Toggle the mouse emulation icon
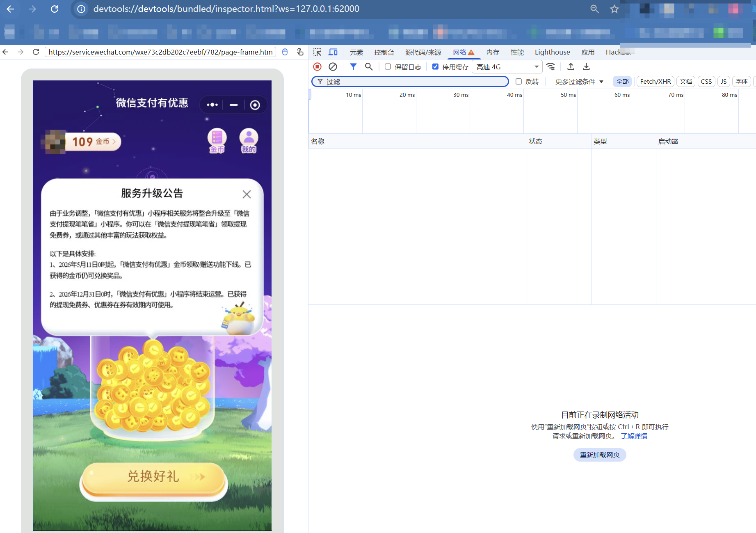 (285, 52)
